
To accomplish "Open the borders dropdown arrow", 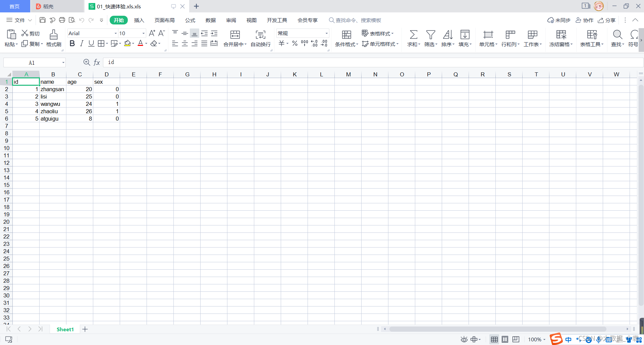I will (107, 44).
